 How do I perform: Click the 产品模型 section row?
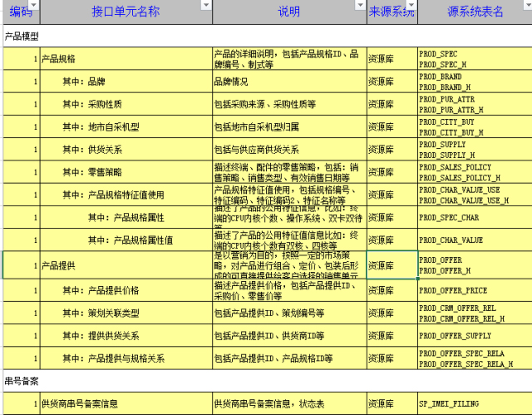point(268,36)
